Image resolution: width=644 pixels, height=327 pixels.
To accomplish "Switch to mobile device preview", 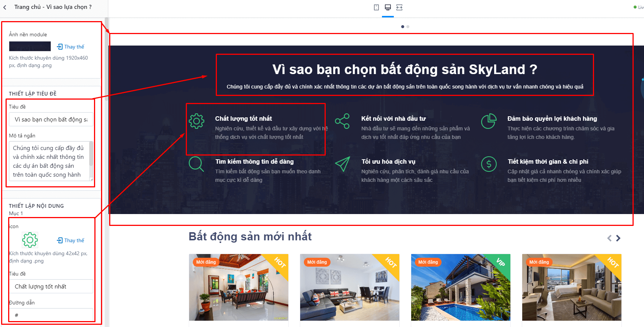I will pos(376,7).
